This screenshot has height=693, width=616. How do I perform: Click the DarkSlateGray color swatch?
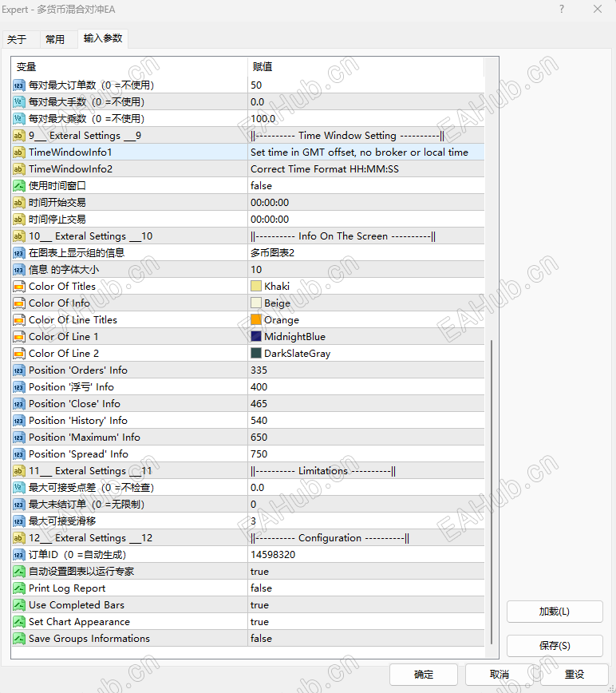[256, 353]
